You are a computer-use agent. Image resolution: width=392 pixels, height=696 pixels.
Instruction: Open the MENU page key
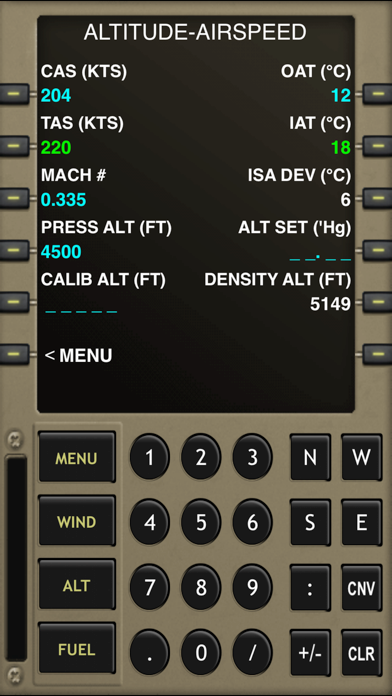pyautogui.click(x=77, y=458)
